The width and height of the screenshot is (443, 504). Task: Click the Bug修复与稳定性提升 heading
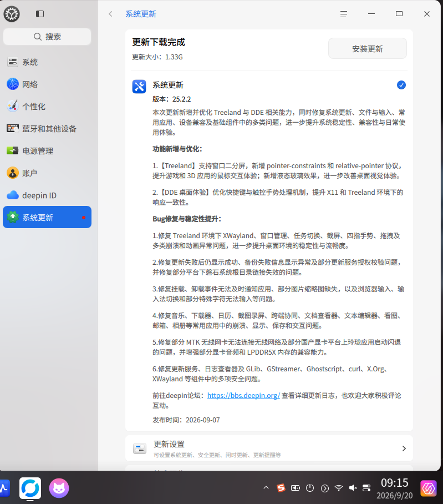pyautogui.click(x=187, y=219)
